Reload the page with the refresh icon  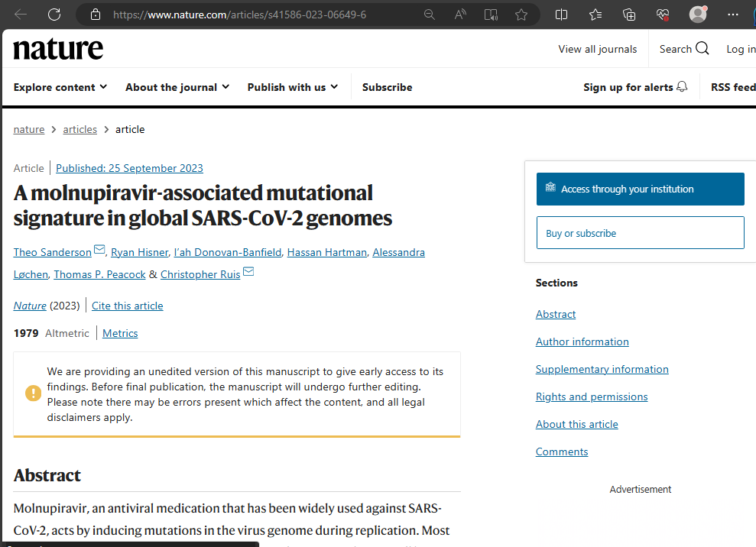point(54,15)
